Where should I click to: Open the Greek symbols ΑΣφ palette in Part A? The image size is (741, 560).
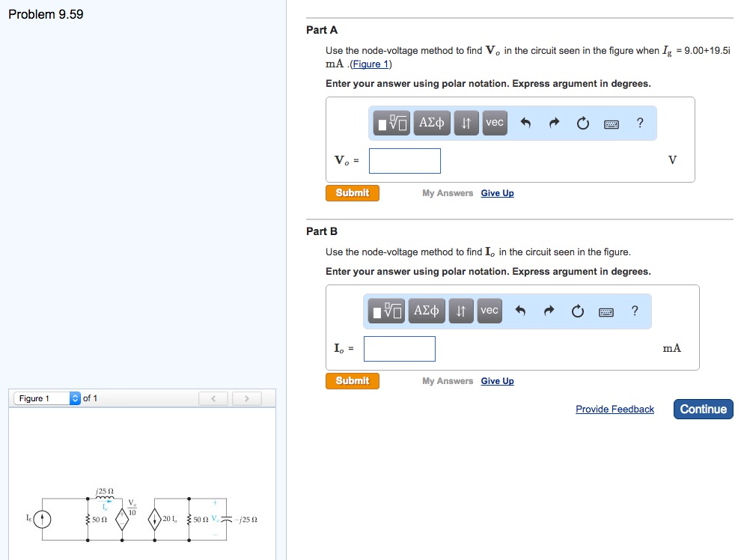pyautogui.click(x=430, y=123)
